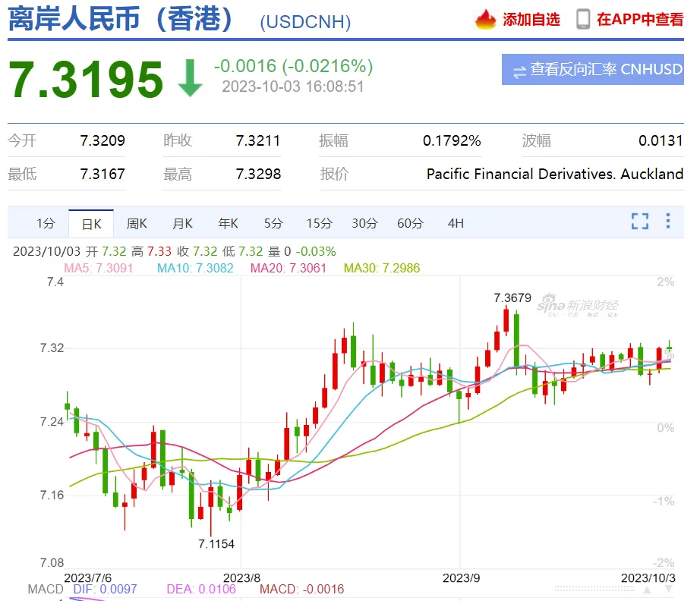Switch to 月K monthly candlestick view

pyautogui.click(x=182, y=223)
